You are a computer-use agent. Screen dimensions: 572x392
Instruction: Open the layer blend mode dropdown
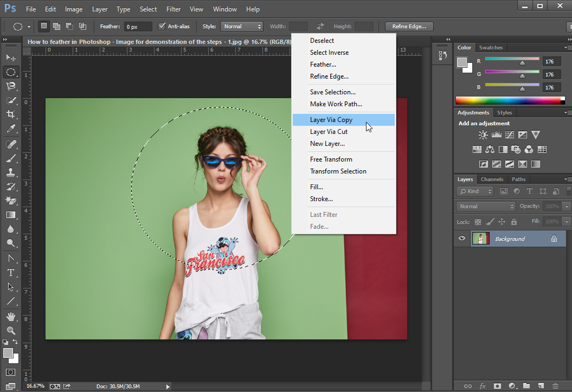486,207
